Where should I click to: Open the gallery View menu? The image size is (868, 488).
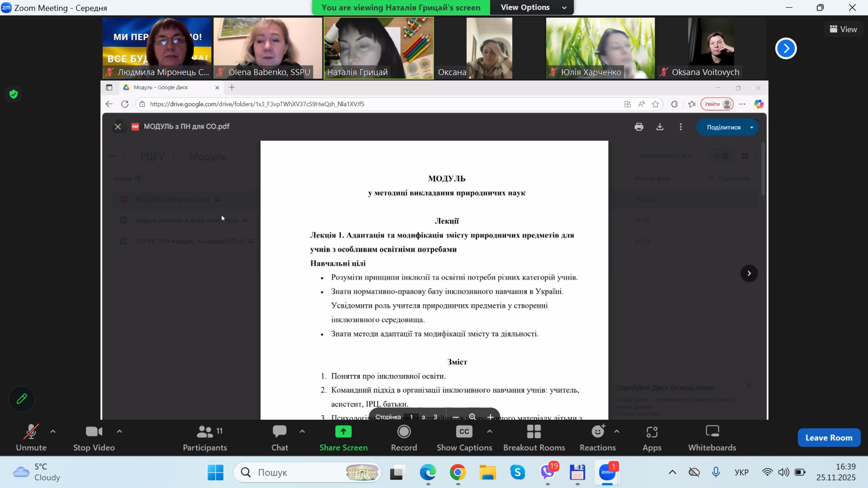pyautogui.click(x=843, y=29)
